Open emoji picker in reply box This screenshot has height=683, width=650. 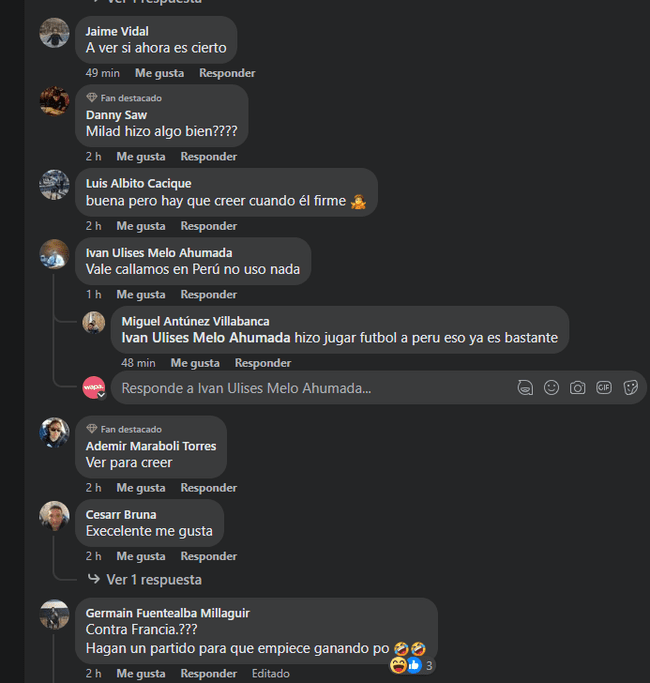pyautogui.click(x=551, y=388)
